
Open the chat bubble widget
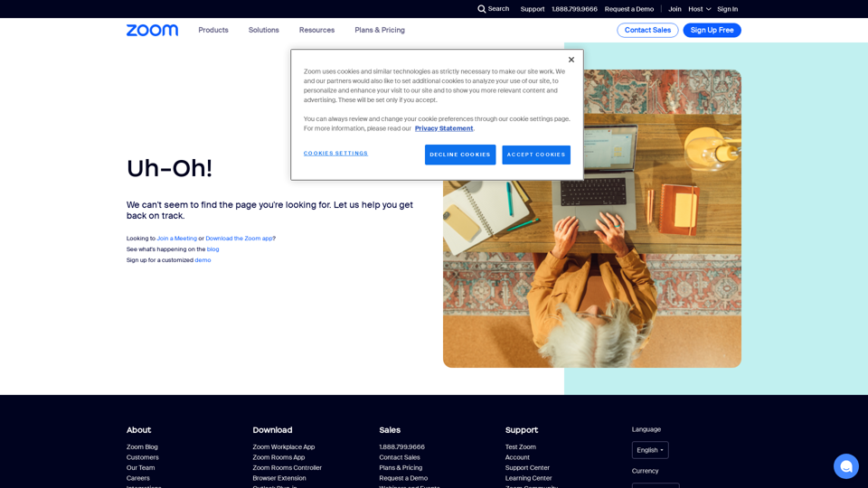[846, 466]
